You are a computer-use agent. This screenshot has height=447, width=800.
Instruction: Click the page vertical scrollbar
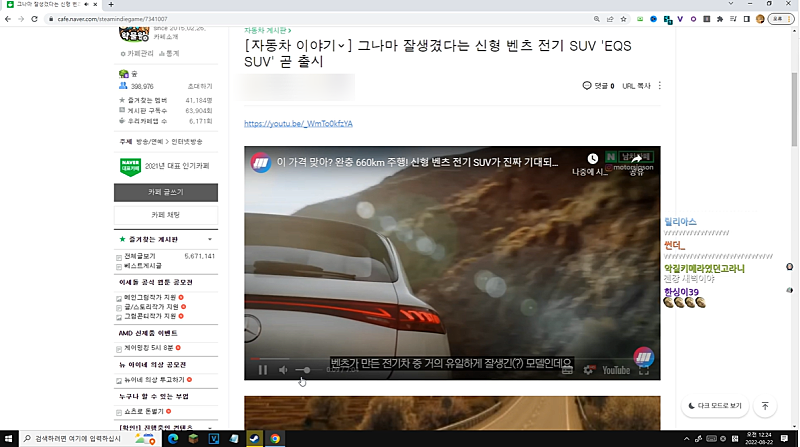tap(795, 109)
